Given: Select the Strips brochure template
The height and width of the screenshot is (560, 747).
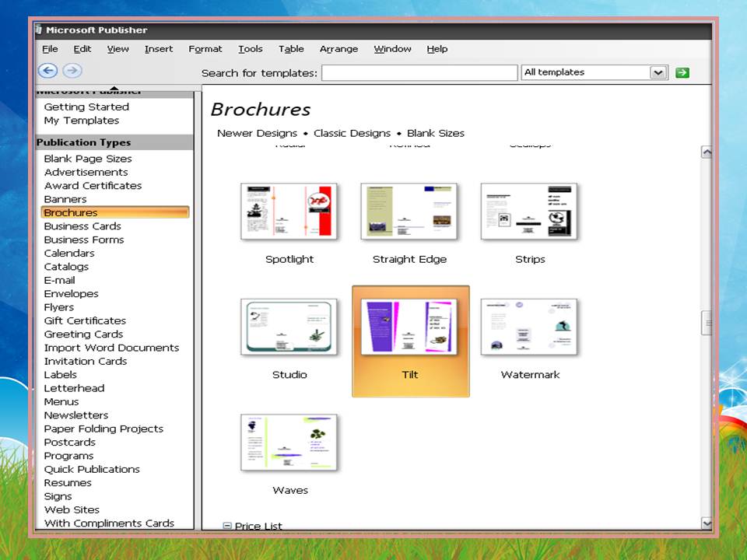Looking at the screenshot, I should [529, 212].
